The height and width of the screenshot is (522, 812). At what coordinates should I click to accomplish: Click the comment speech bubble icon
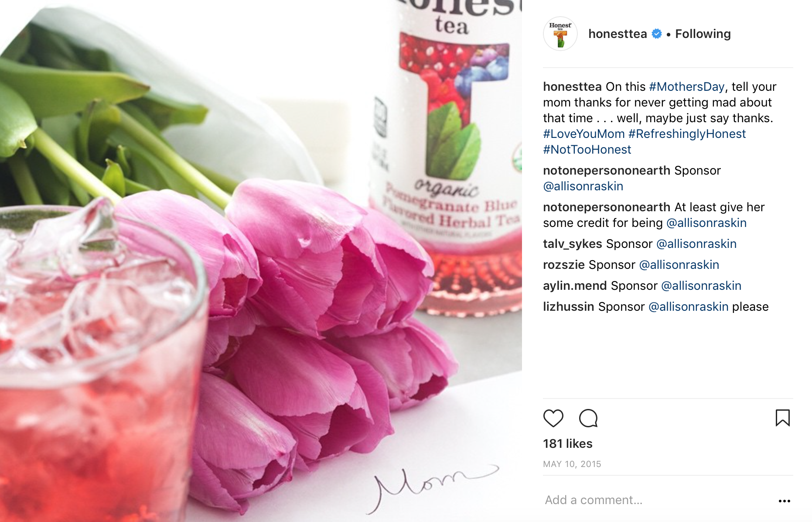[588, 418]
